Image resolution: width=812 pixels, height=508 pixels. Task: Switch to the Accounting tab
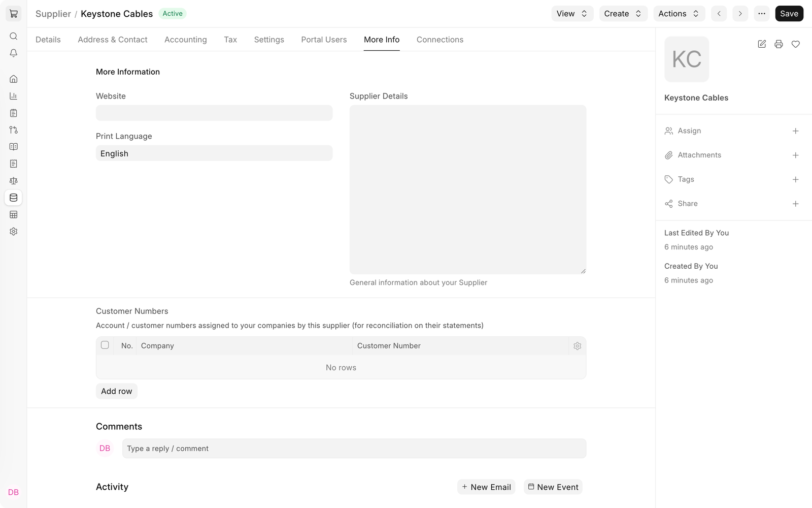click(186, 40)
